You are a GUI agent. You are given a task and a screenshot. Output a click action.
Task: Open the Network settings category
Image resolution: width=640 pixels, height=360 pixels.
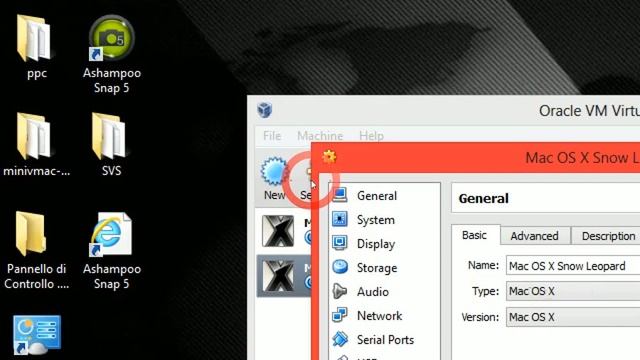click(x=380, y=316)
